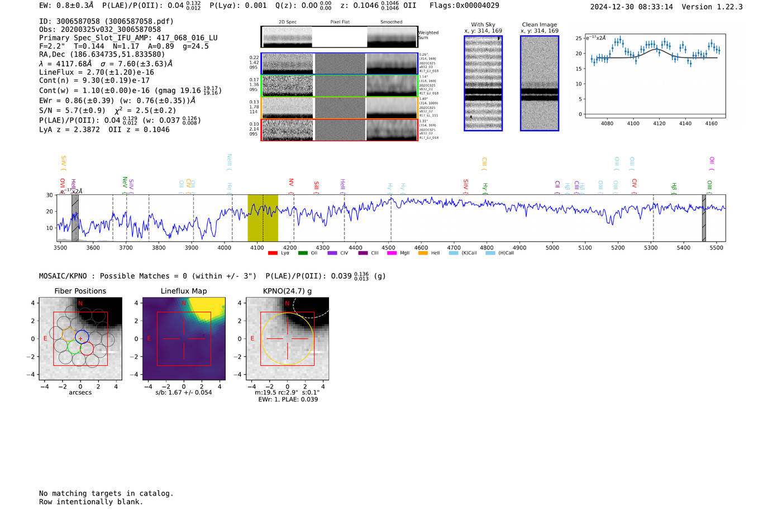Screen dimensions: 782x532
Task: Click the LineFlux = 2.70(±1.20)e-16 value
Action: click(x=97, y=72)
